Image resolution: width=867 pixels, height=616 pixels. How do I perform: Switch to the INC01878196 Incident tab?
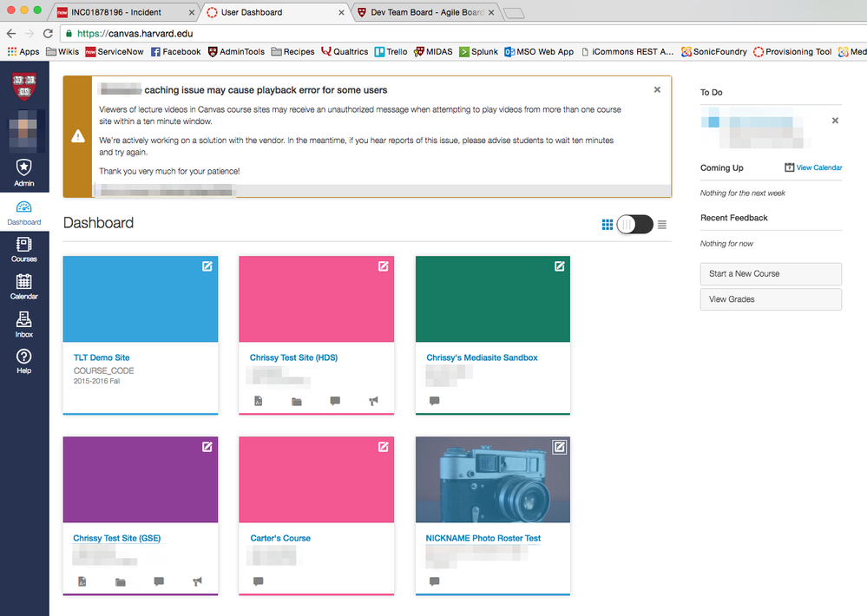122,12
